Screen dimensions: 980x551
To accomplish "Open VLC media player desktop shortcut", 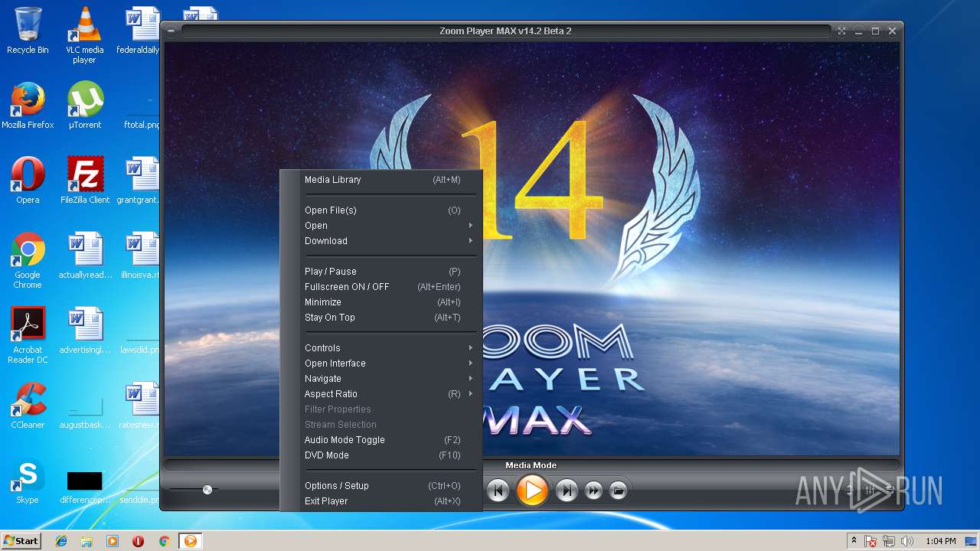I will click(84, 34).
